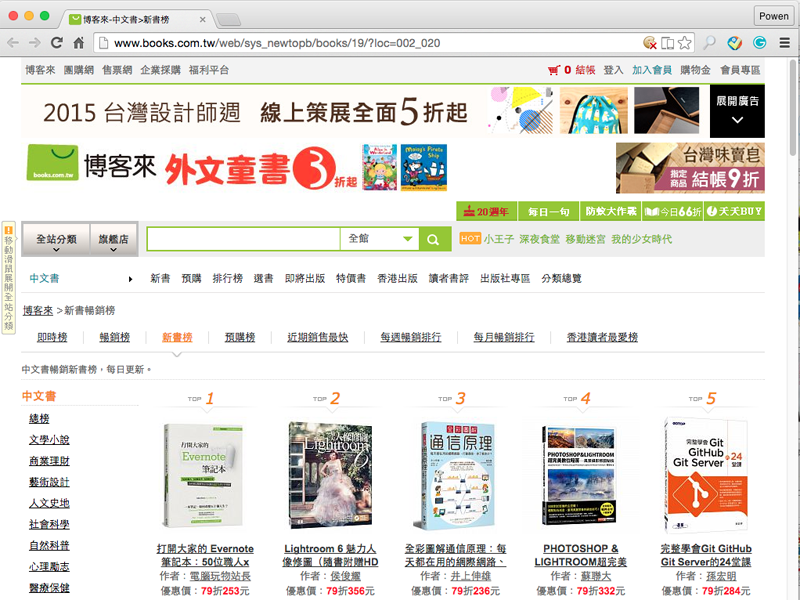The height and width of the screenshot is (600, 800).
Task: Switch to the 預購榜 ranking tab
Action: click(240, 337)
